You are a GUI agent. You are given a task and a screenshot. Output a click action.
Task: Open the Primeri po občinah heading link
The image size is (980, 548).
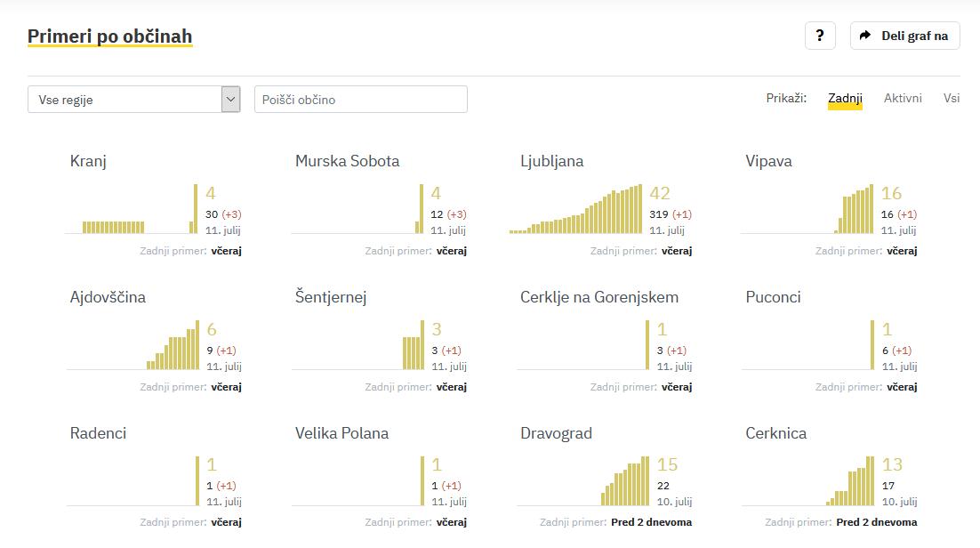[x=109, y=36]
